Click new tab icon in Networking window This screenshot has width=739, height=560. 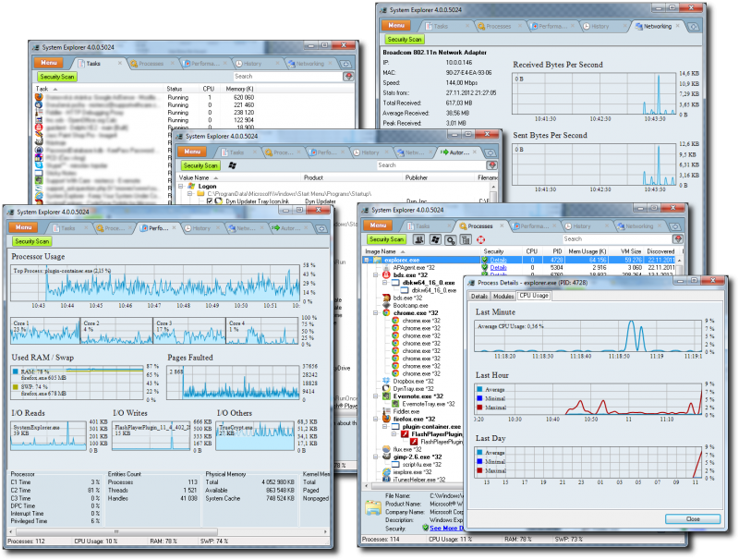[x=694, y=27]
